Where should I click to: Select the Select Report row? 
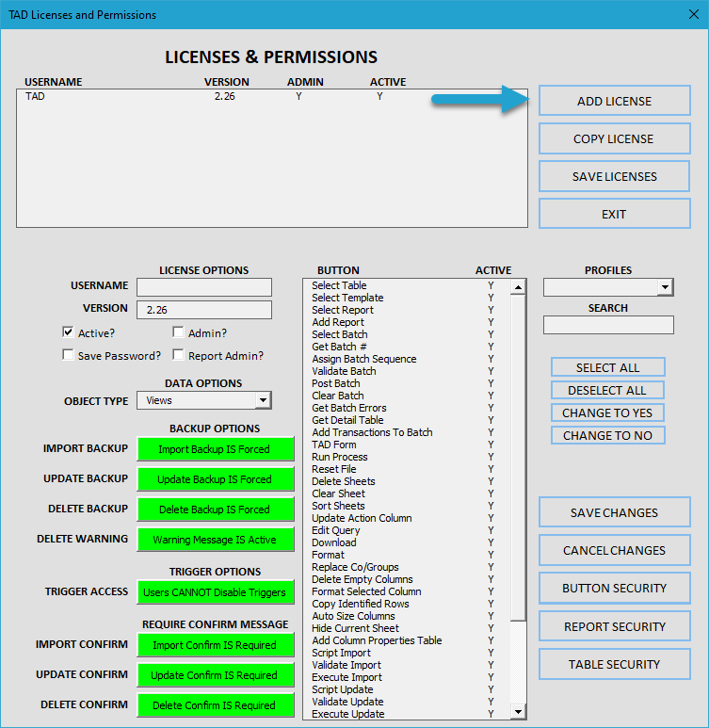406,310
